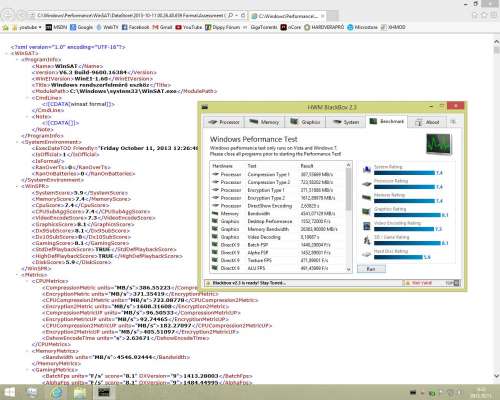Click the System Rating icon
Viewport: 500px width, 400px height.
(x=367, y=170)
